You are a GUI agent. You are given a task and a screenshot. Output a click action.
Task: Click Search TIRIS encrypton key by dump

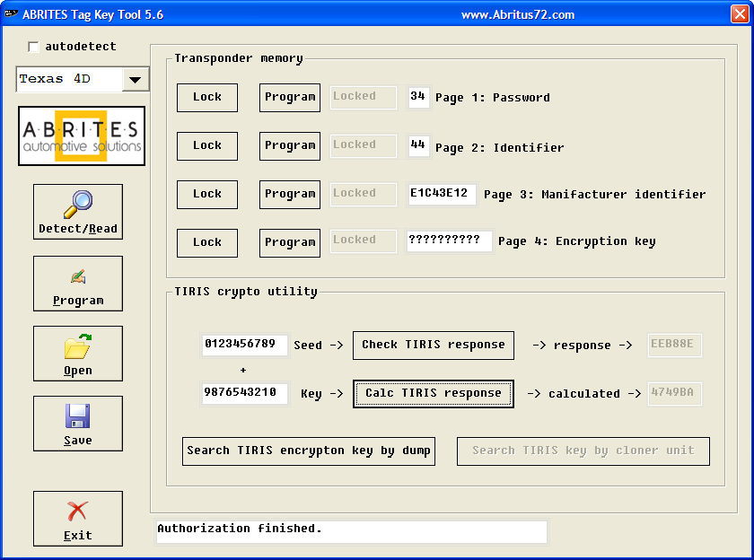click(x=309, y=451)
